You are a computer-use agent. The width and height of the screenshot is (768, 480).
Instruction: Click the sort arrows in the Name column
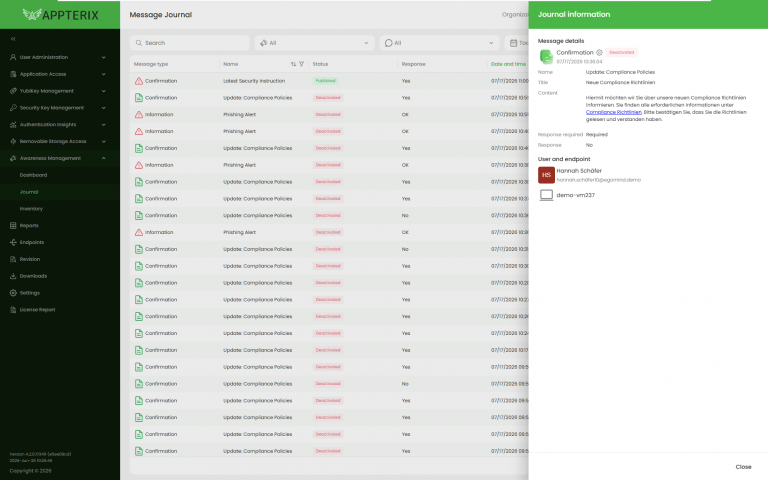(x=293, y=64)
